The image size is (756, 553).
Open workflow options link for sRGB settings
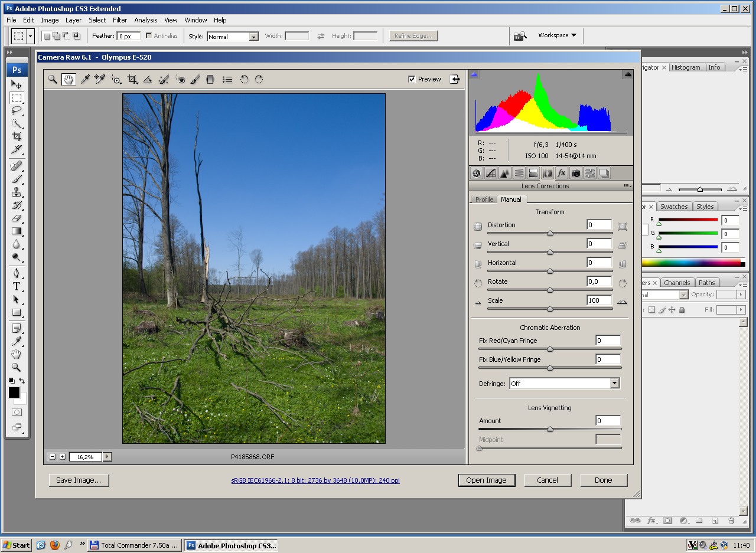[315, 480]
